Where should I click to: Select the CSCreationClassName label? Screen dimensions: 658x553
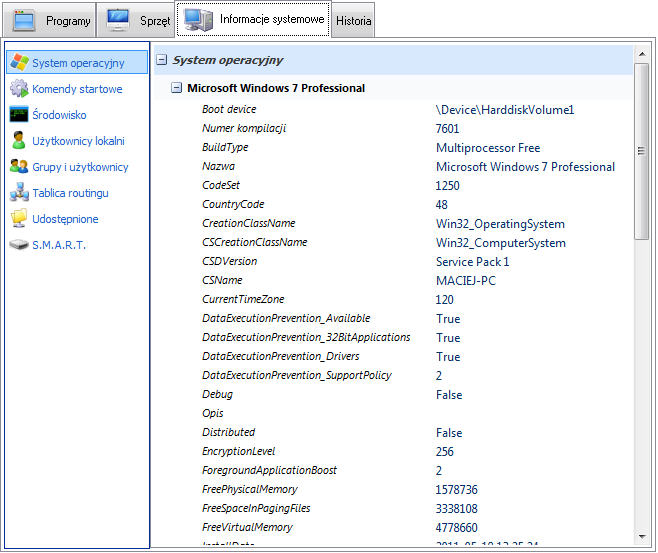pos(255,242)
